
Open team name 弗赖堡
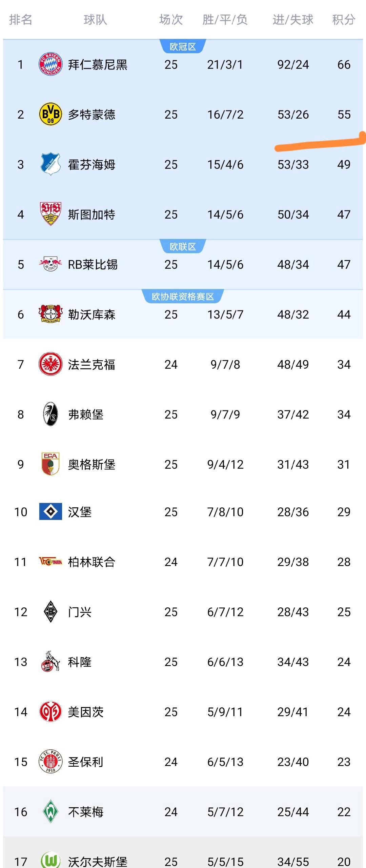pyautogui.click(x=86, y=414)
